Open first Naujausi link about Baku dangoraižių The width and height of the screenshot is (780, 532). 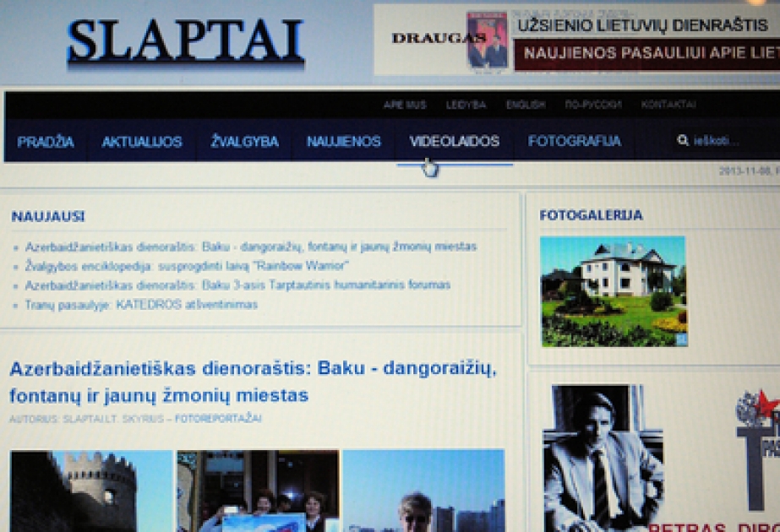(x=251, y=247)
